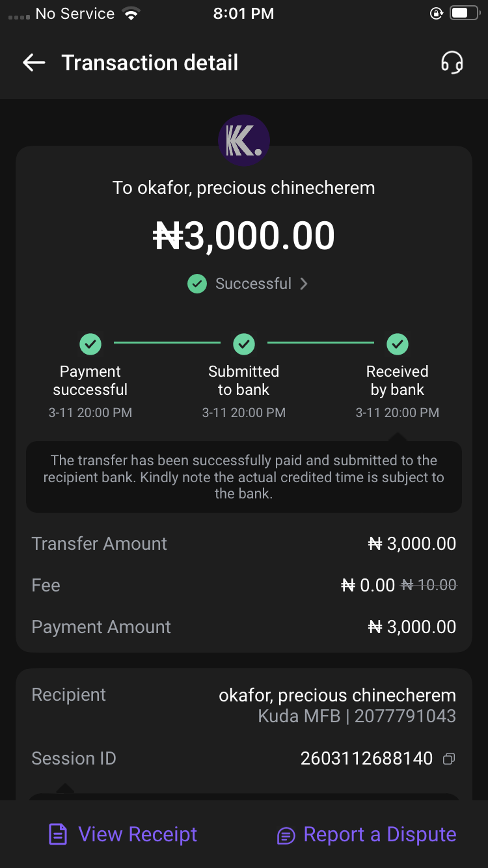Tap the Submitted to bank step checkmark
This screenshot has width=488, height=868.
(x=244, y=343)
